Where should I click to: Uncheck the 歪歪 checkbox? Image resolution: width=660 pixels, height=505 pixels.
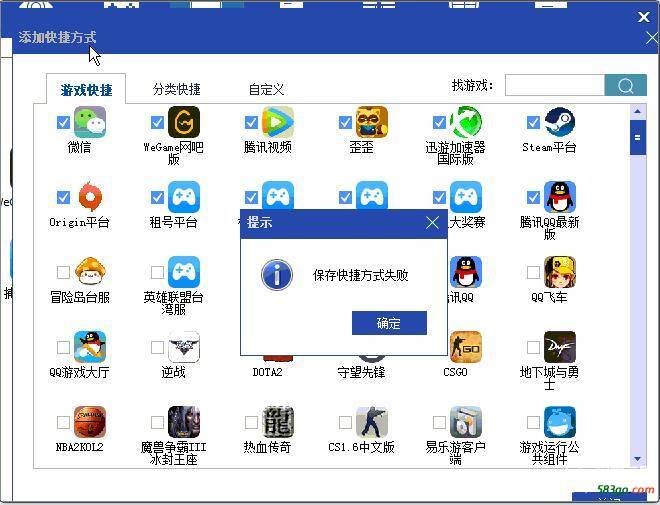(x=345, y=122)
